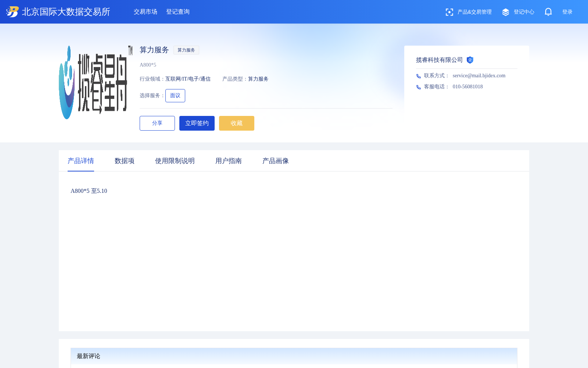Open 产品&交易管理 link
The height and width of the screenshot is (368, 588).
[x=474, y=12]
